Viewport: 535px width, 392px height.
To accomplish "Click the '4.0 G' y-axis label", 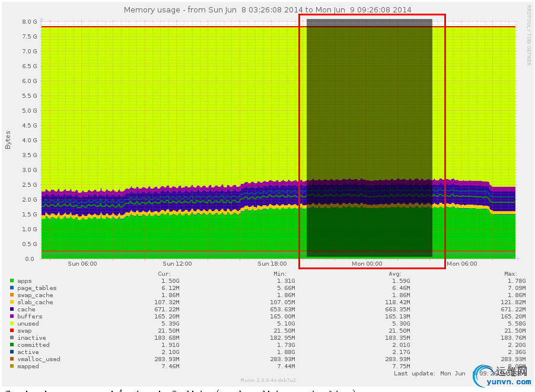I will [30, 140].
